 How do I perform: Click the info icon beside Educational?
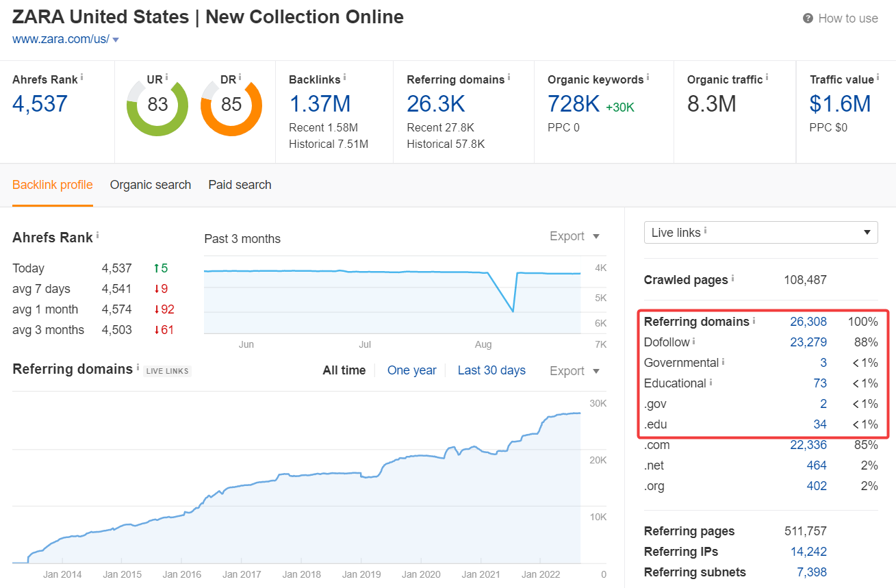pyautogui.click(x=711, y=381)
